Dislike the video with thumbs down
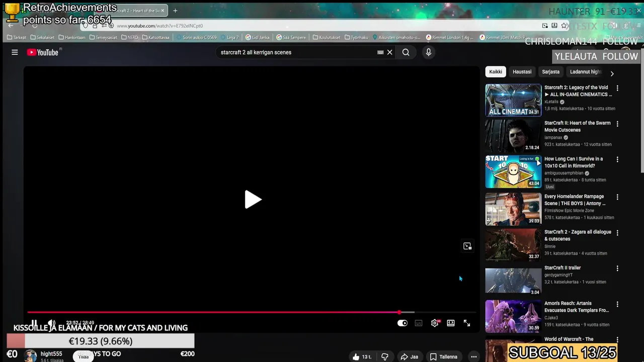This screenshot has height=362, width=644. click(x=385, y=357)
